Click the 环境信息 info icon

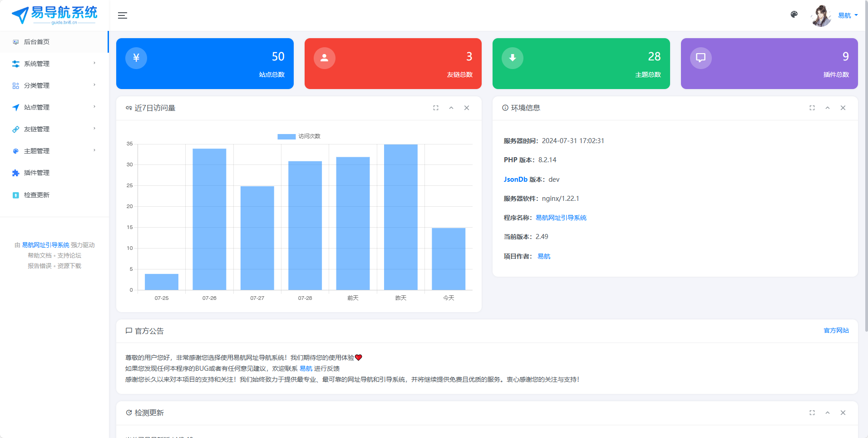click(x=505, y=108)
